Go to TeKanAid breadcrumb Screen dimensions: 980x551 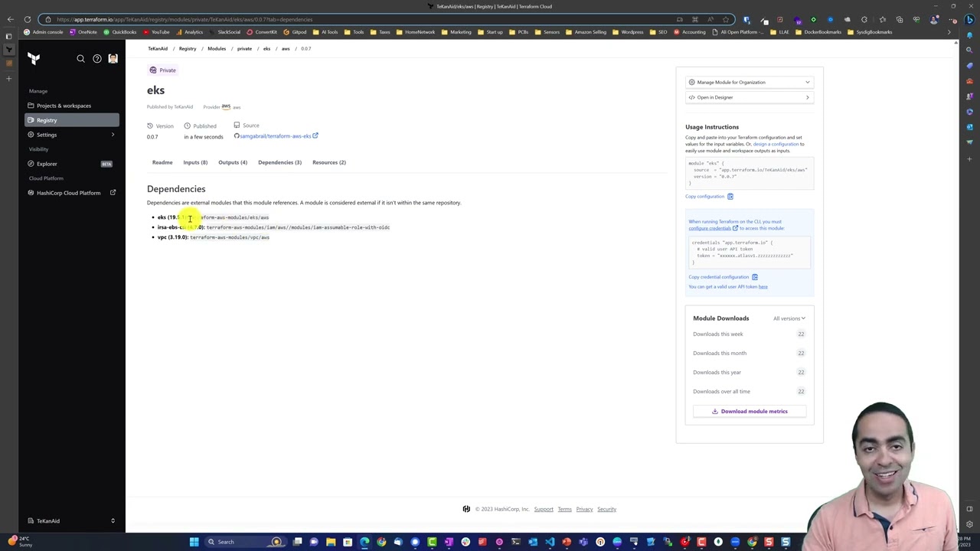coord(158,48)
